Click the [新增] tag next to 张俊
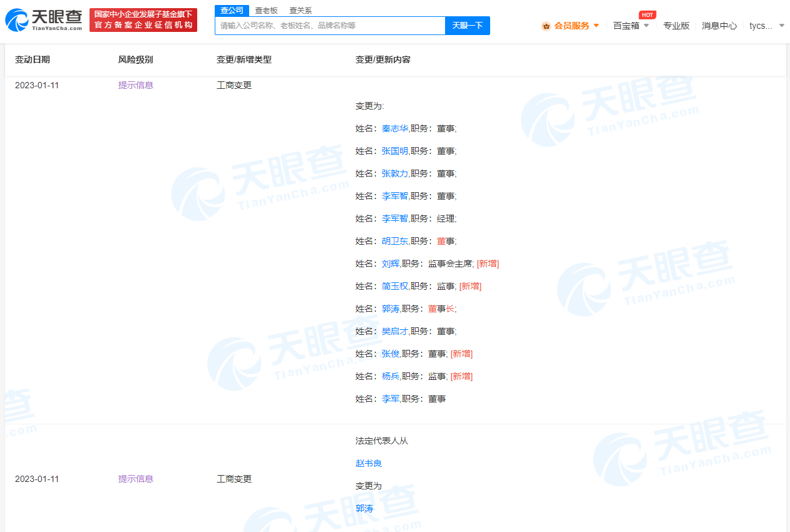The height and width of the screenshot is (532, 790). tap(461, 354)
